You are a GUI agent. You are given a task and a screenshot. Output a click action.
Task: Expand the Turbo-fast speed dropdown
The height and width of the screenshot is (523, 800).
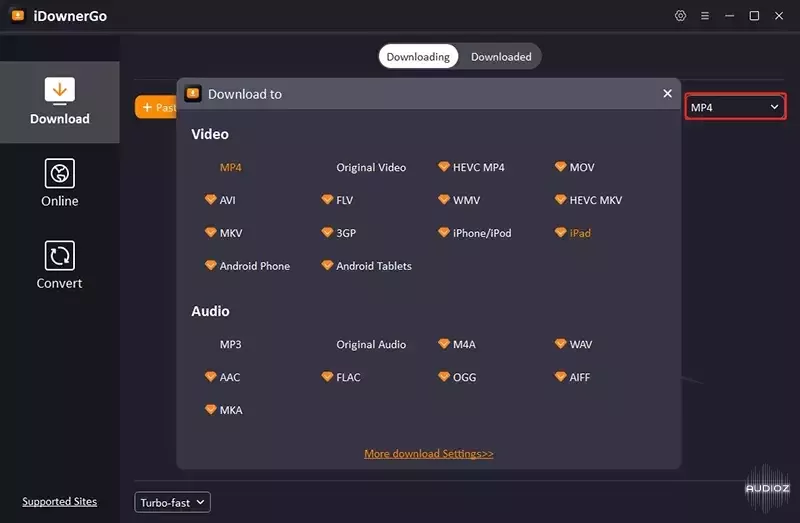tap(172, 502)
